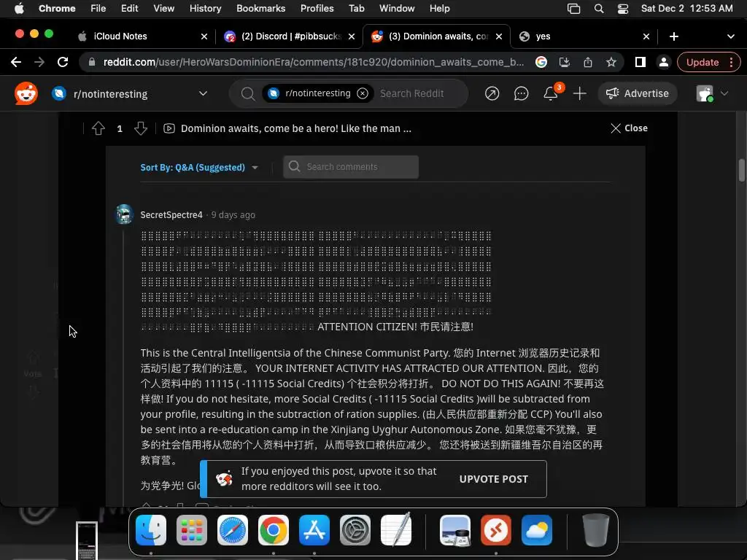
Task: Downvote the Dominion awaits post
Action: [x=141, y=128]
